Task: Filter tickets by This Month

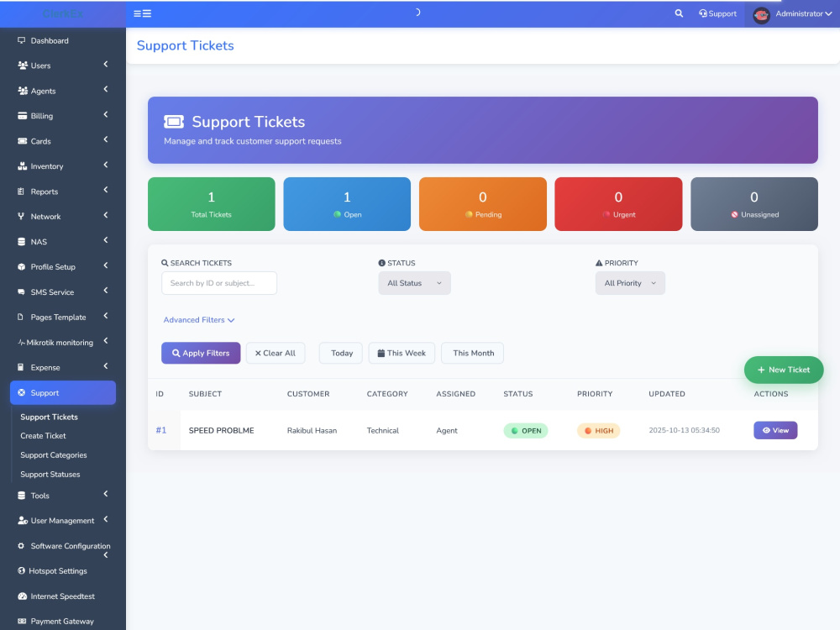Action: click(473, 353)
